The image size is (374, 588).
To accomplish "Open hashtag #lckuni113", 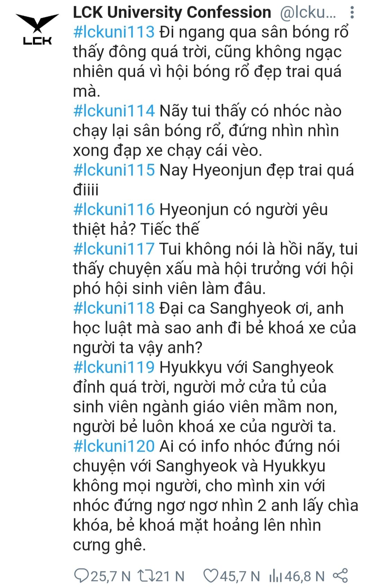I will click(114, 32).
